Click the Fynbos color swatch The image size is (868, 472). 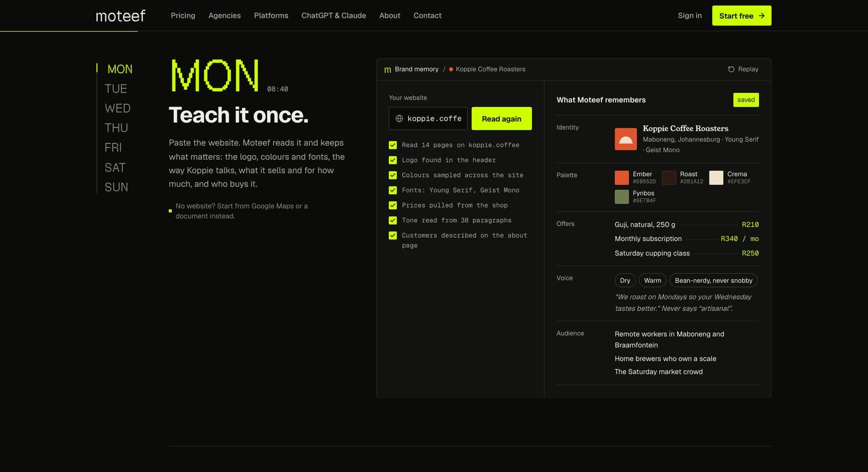[622, 197]
